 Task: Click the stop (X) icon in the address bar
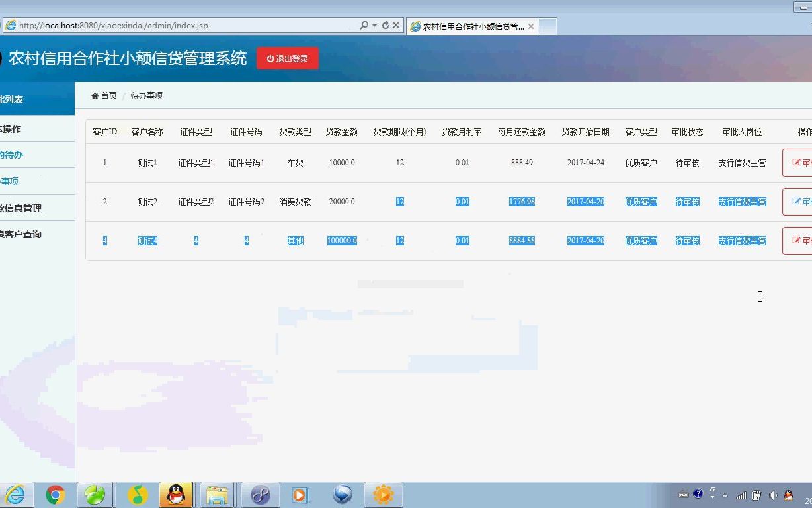395,25
